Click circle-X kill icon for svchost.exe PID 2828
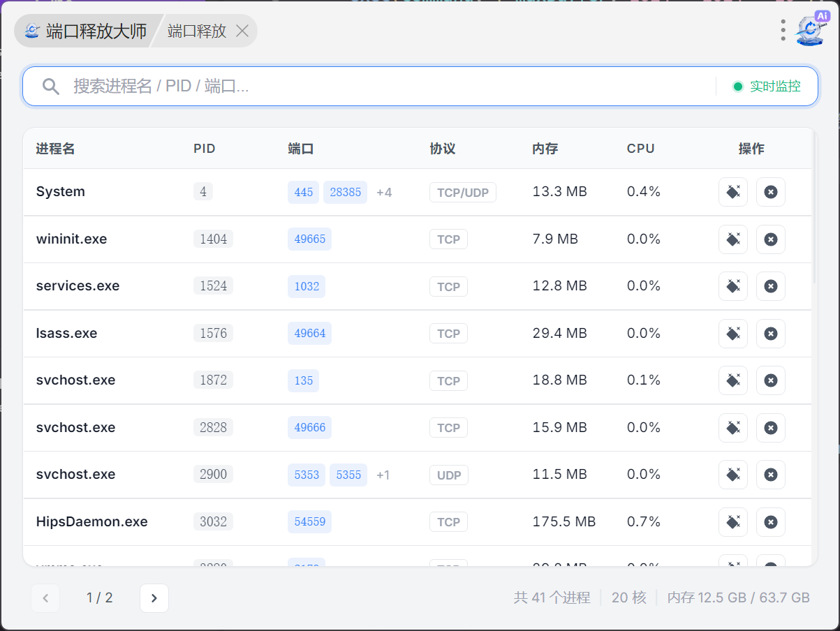The width and height of the screenshot is (840, 631). pyautogui.click(x=770, y=428)
